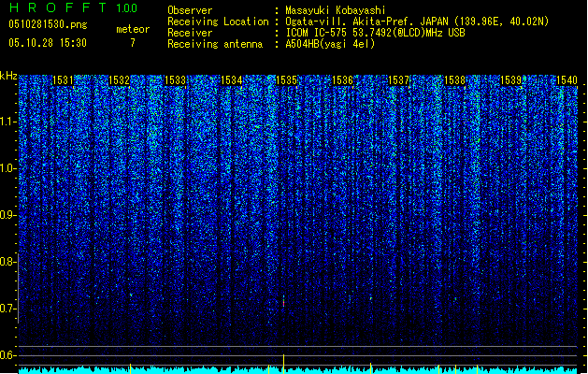Click the 1534 time marker

(x=232, y=80)
